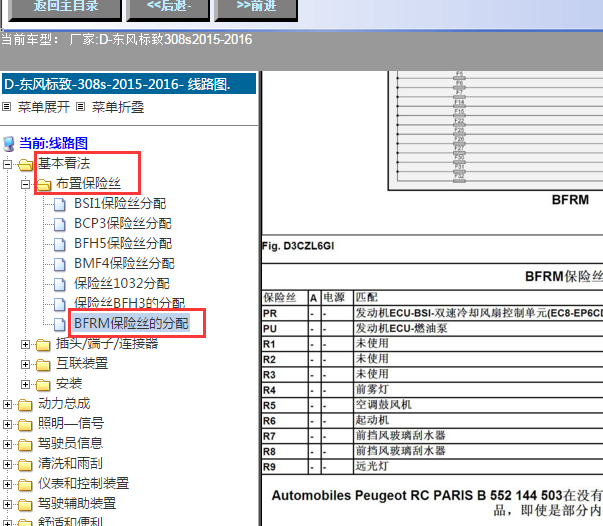Click the 布置保险丝 folder icon
The image size is (603, 526).
click(x=43, y=185)
